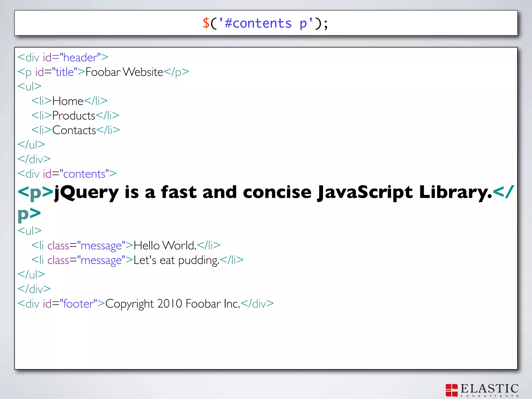Click the Foobar Website title paragraph line
532x399 pixels.
[103, 72]
